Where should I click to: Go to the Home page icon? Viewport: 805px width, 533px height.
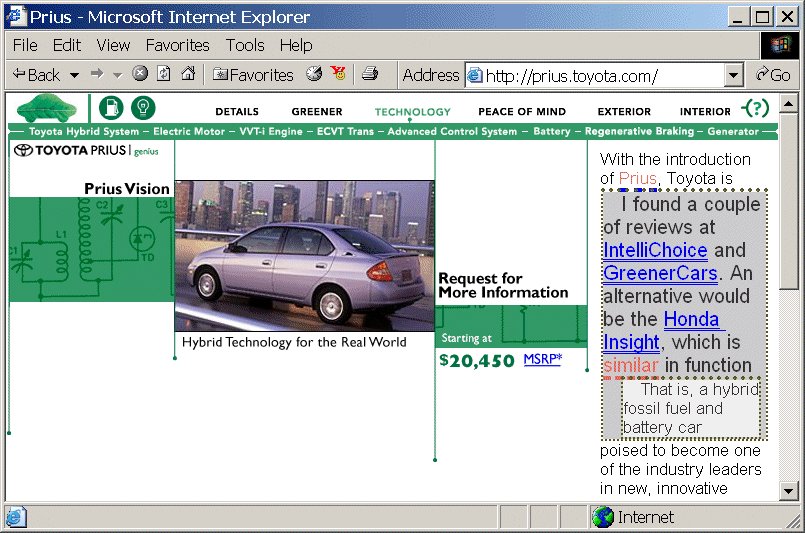point(187,74)
